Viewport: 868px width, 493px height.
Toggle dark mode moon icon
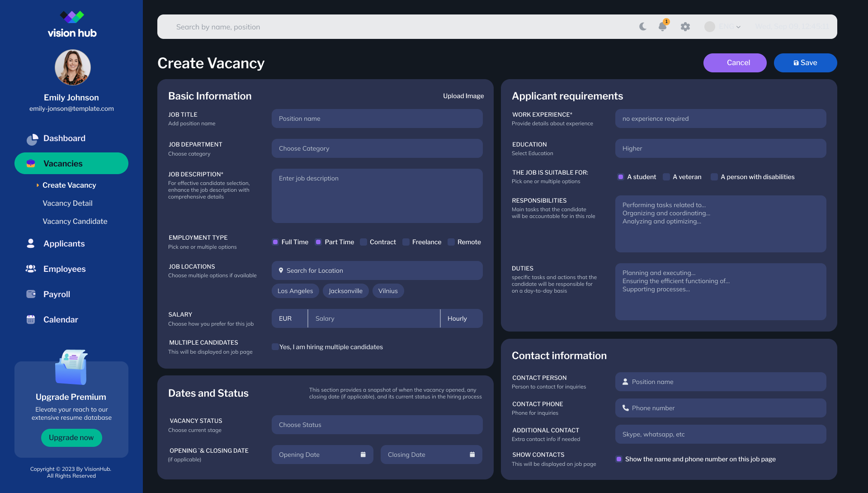643,27
